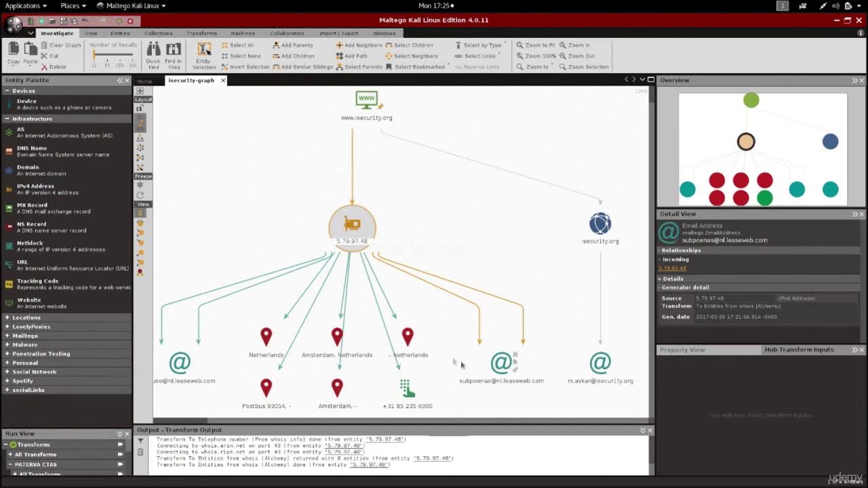Click the graph overview thumbnail
This screenshot has height=488, width=868.
pos(762,149)
